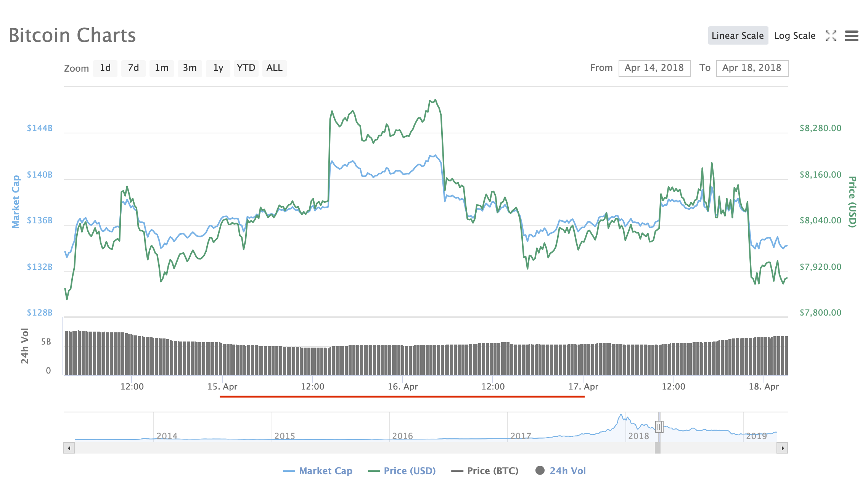Choose the 1y zoom range

click(x=218, y=68)
